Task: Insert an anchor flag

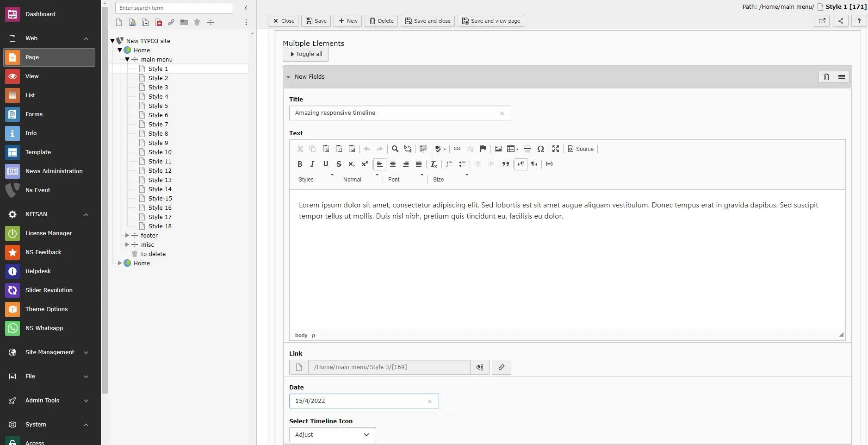Action: pyautogui.click(x=483, y=149)
